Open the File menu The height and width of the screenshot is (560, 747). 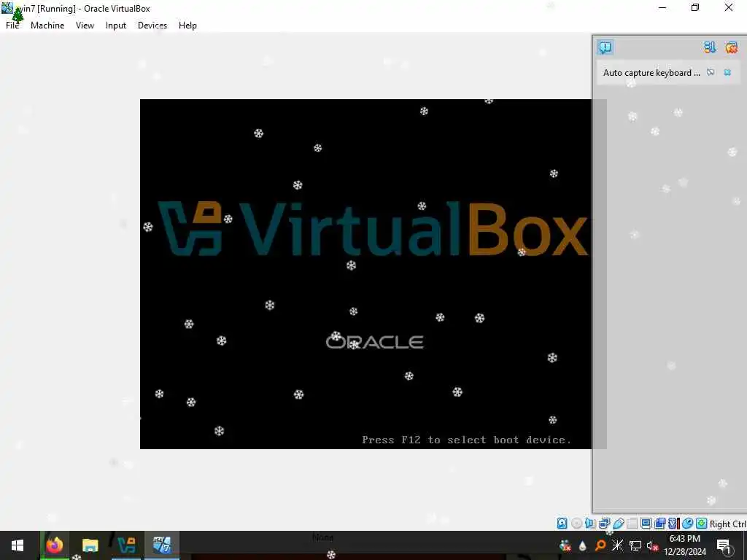[12, 26]
